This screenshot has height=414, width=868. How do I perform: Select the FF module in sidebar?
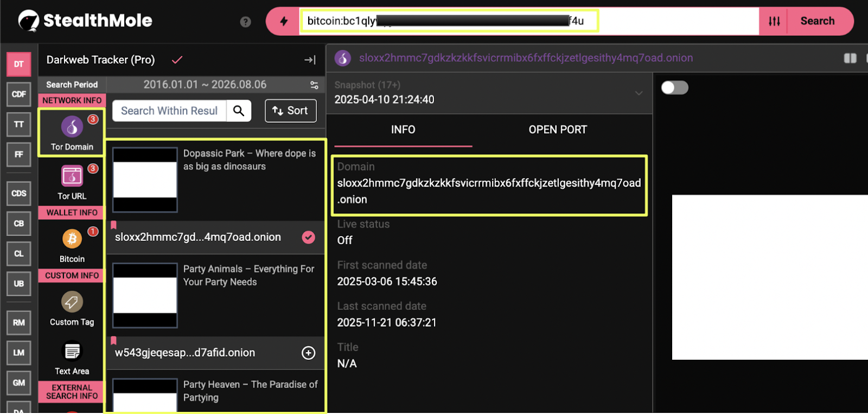click(19, 155)
